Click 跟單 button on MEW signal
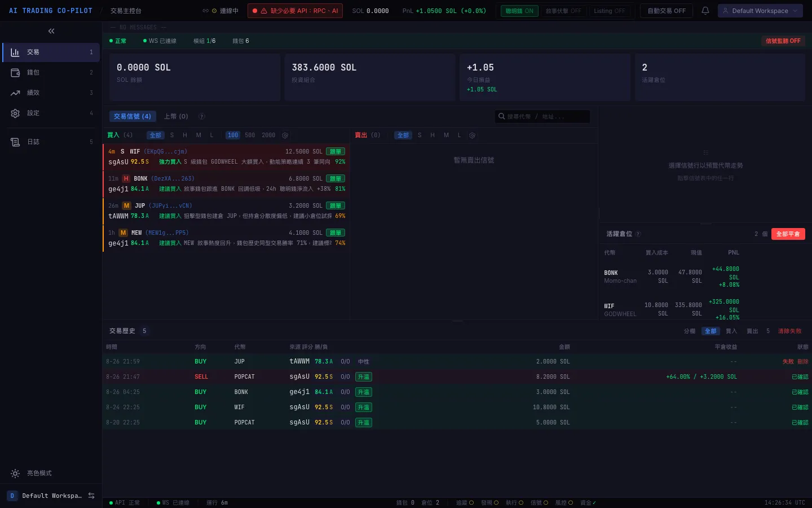812x508 pixels. pyautogui.click(x=336, y=233)
